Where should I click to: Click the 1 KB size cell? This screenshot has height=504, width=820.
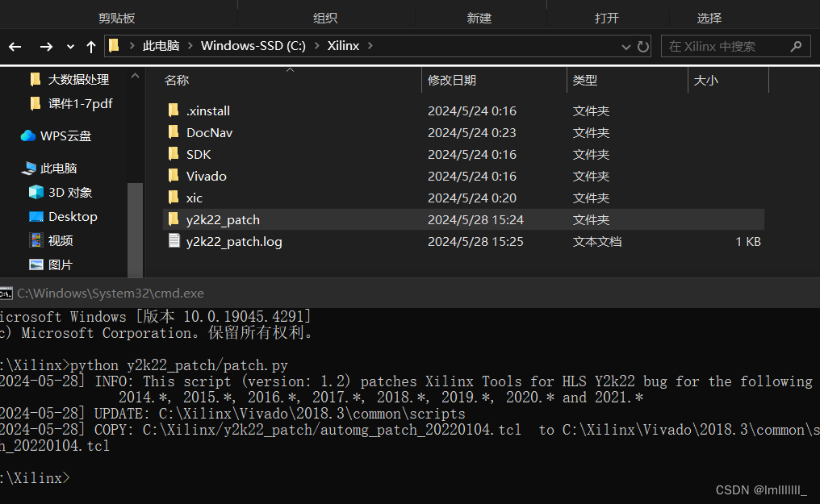[x=748, y=242]
